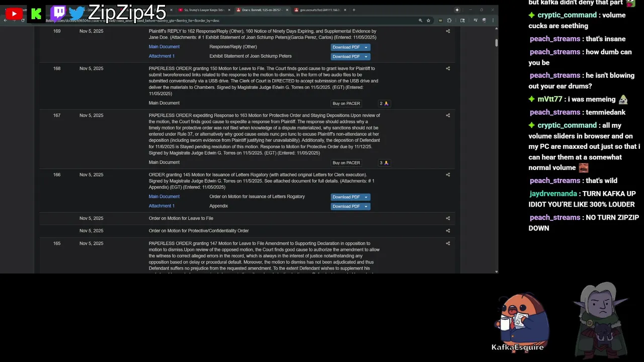
Task: Click docket number 169
Action: 57,31
